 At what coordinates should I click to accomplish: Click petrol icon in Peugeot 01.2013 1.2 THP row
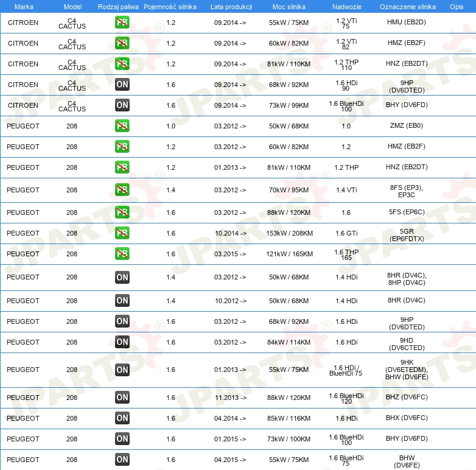(122, 167)
